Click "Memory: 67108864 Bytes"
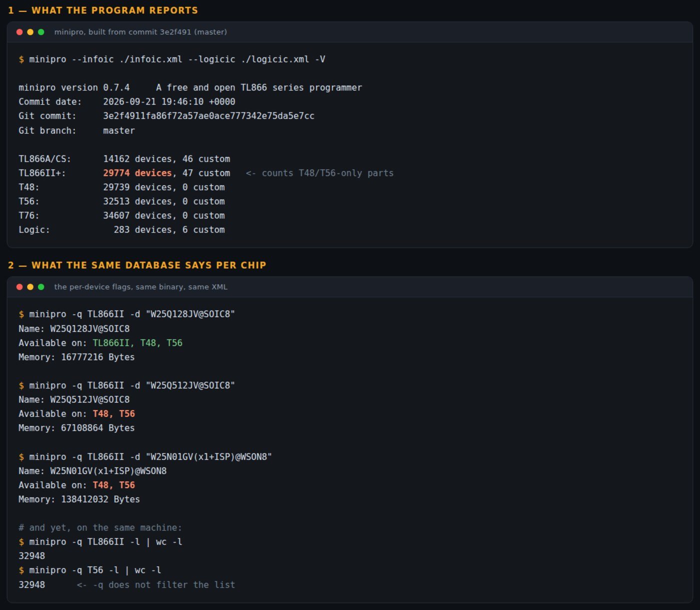Image resolution: width=700 pixels, height=610 pixels. [x=76, y=428]
